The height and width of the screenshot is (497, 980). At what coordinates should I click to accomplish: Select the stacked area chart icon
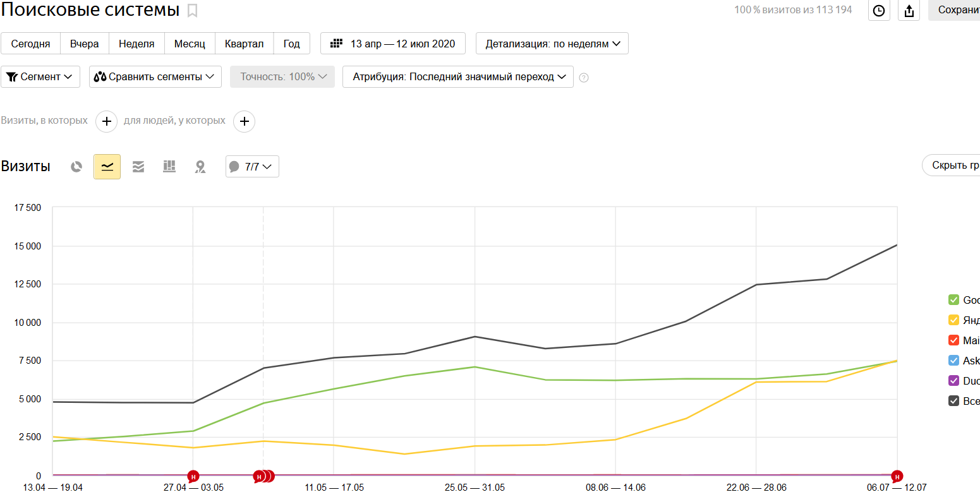138,167
